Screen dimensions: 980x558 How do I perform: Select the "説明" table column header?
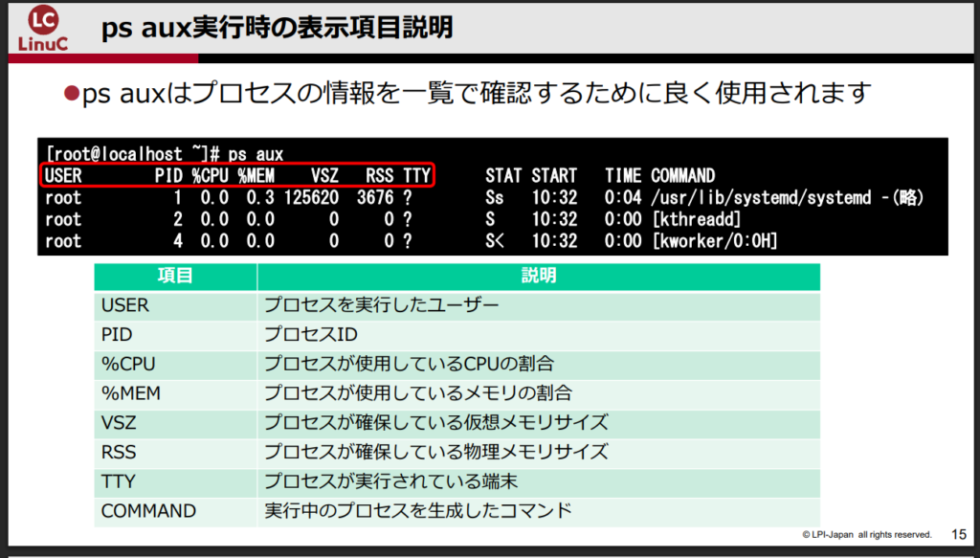tap(538, 277)
